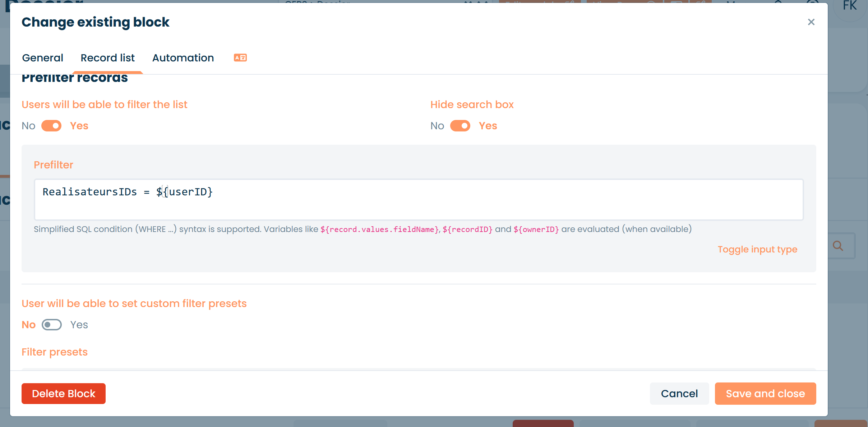Screen dimensions: 868x427
Task: Switch to the General tab
Action: tap(42, 58)
